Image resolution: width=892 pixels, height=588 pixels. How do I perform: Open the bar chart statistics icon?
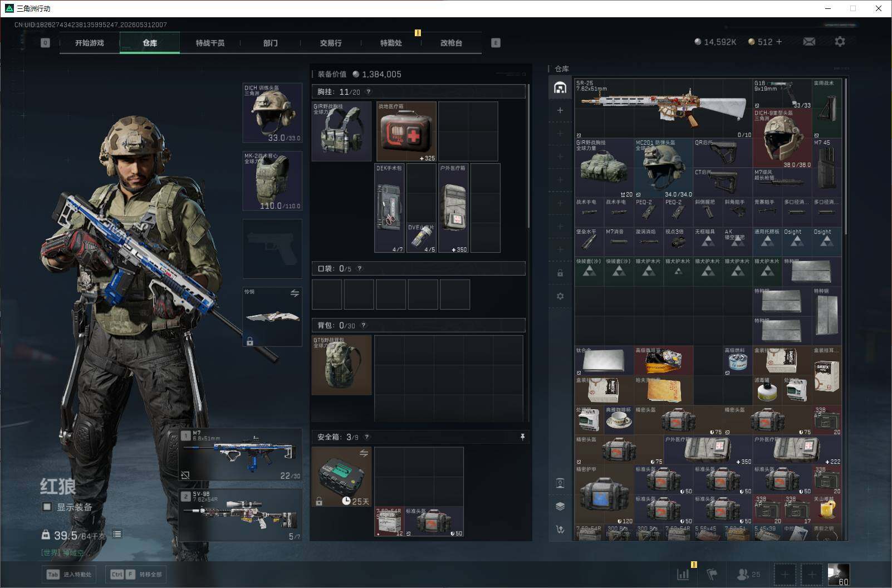click(x=683, y=574)
